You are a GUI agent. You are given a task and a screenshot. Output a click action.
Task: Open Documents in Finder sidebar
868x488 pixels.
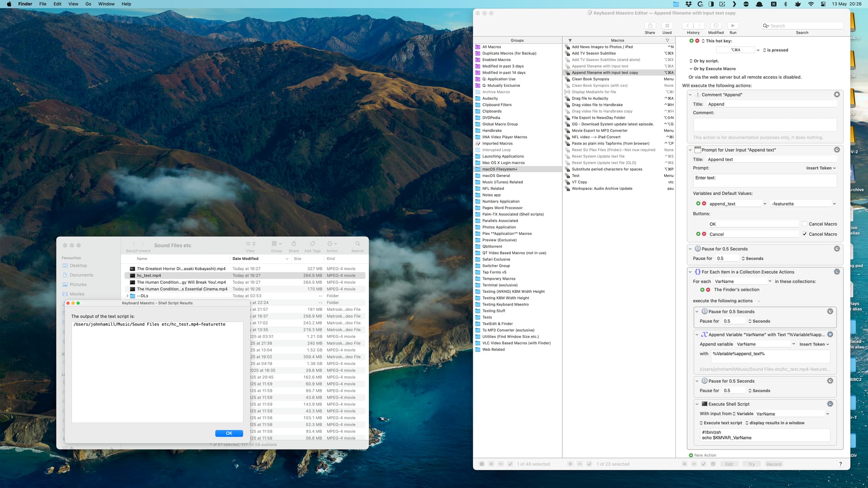(81, 275)
